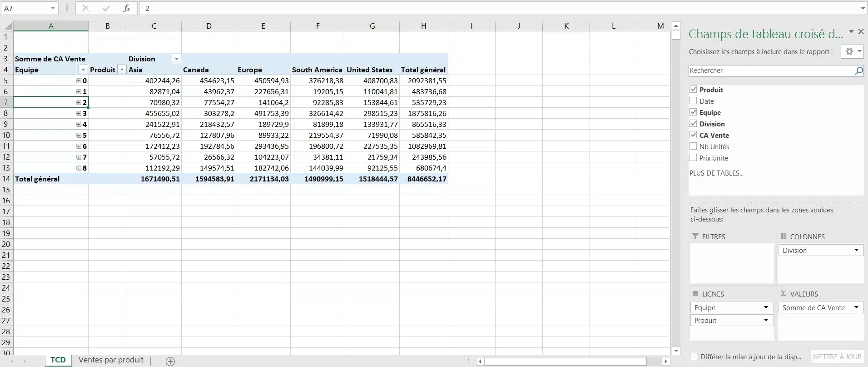
Task: Click the search magnifier in field search box
Action: (858, 70)
